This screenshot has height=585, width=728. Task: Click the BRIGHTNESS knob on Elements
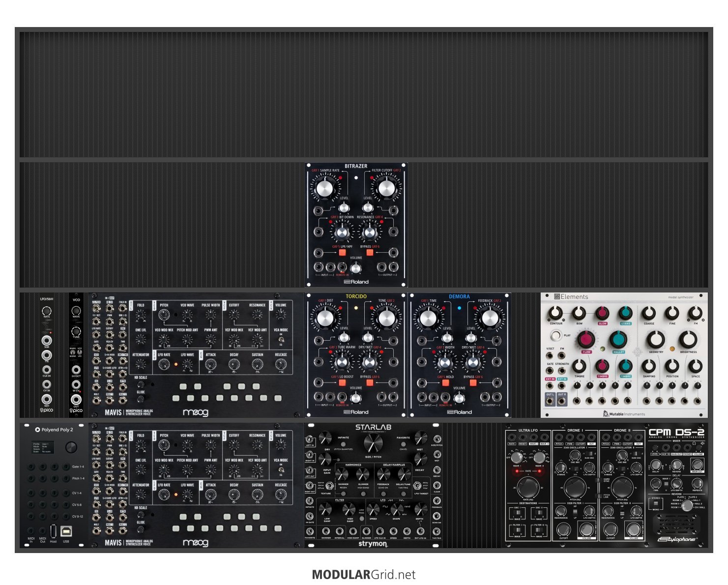688,340
